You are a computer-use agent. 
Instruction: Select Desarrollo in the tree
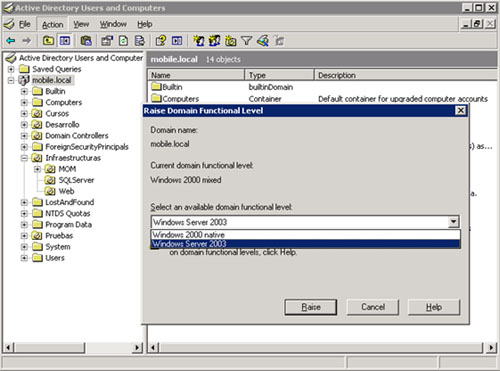coord(62,125)
